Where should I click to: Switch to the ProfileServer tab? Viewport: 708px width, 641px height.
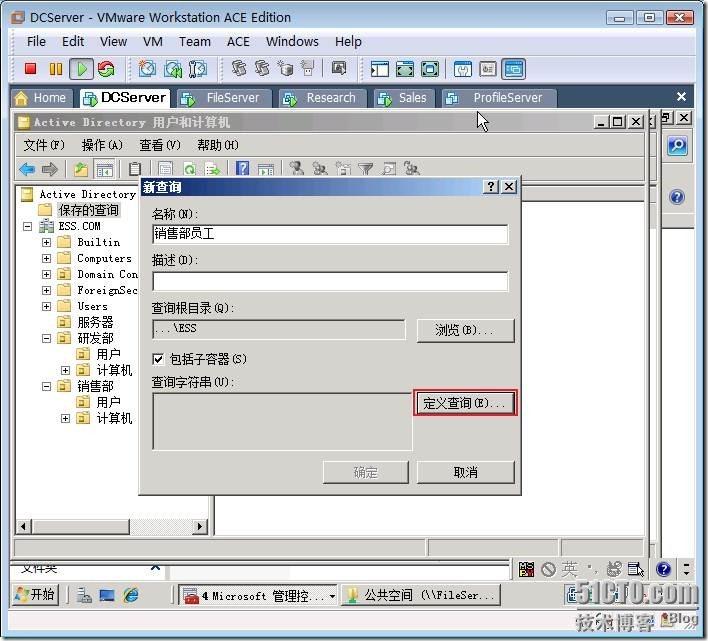499,98
